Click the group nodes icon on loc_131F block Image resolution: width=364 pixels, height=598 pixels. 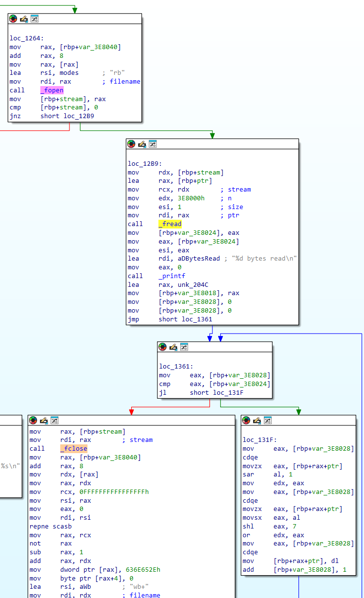tap(268, 420)
